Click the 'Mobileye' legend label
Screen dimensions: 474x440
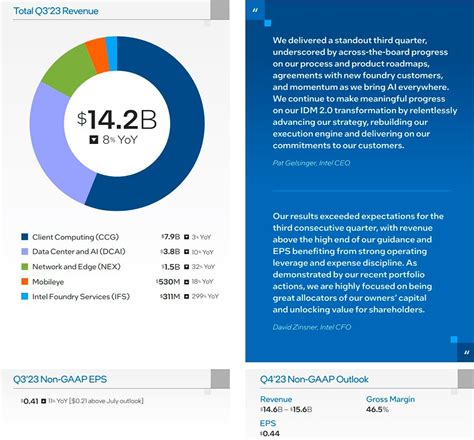coord(48,282)
